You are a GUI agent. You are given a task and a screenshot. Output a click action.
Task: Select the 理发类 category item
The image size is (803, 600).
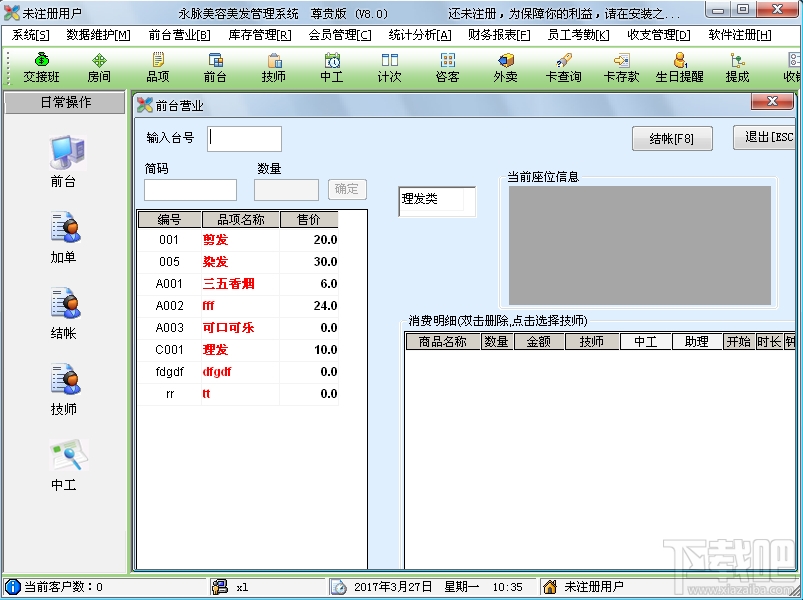[432, 199]
